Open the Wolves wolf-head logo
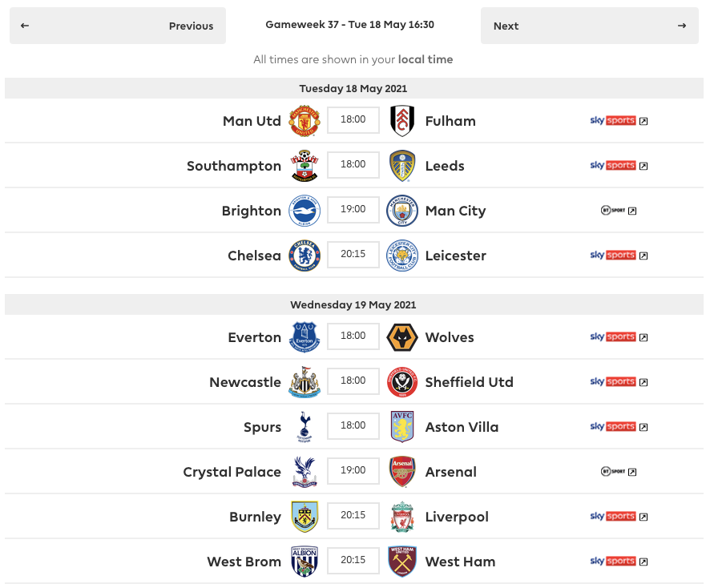This screenshot has height=588, width=710. click(x=402, y=337)
